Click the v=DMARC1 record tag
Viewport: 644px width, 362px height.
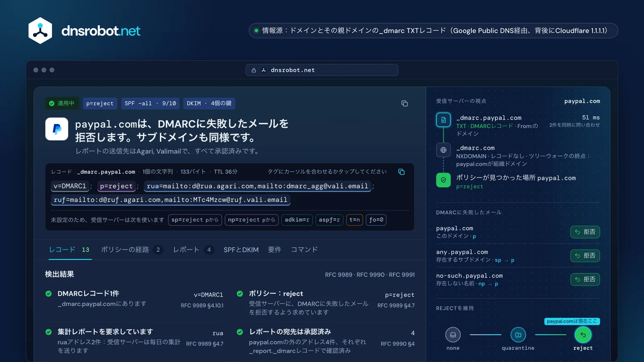70,186
